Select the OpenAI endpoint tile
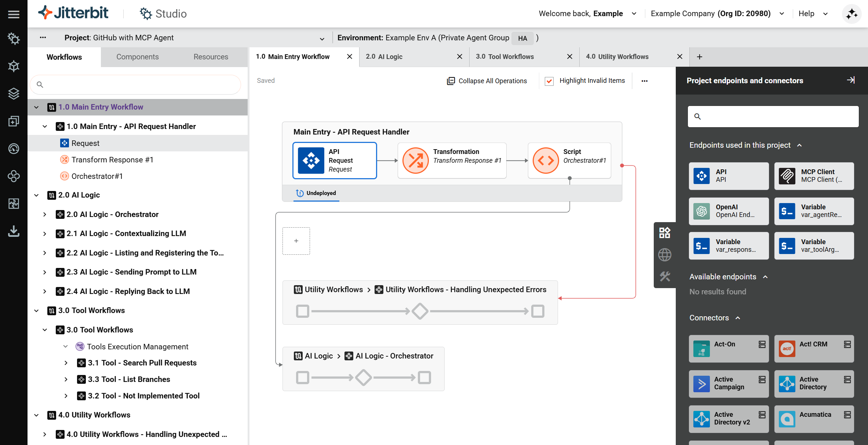Image resolution: width=868 pixels, height=445 pixels. coord(728,211)
